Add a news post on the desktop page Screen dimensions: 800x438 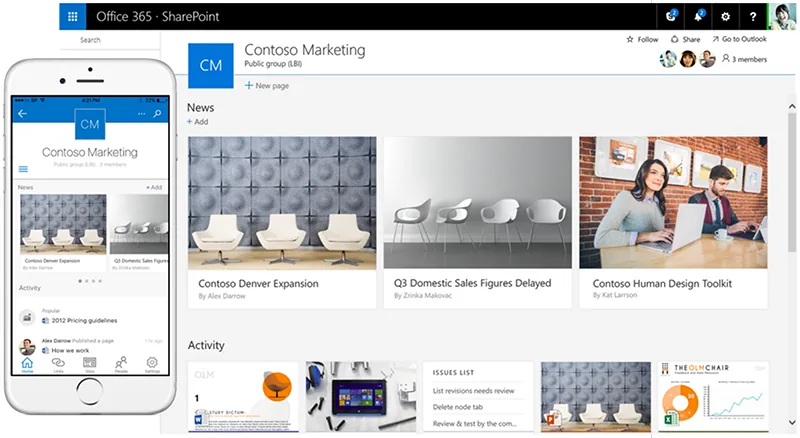[x=197, y=121]
